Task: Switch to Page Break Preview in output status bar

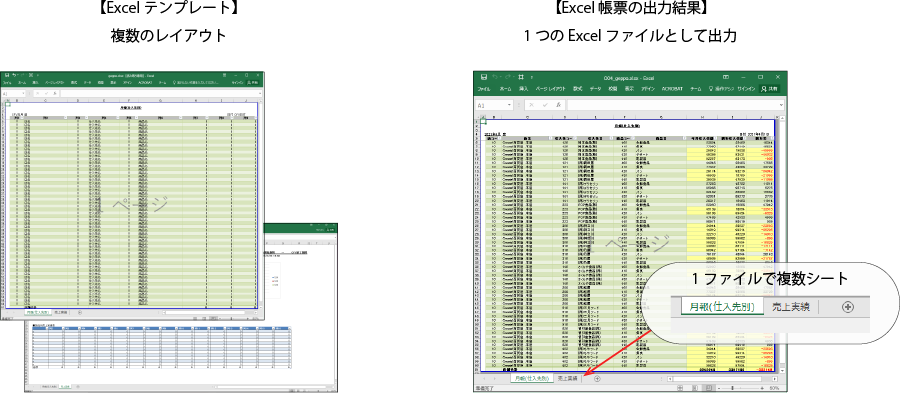Action: tap(709, 388)
